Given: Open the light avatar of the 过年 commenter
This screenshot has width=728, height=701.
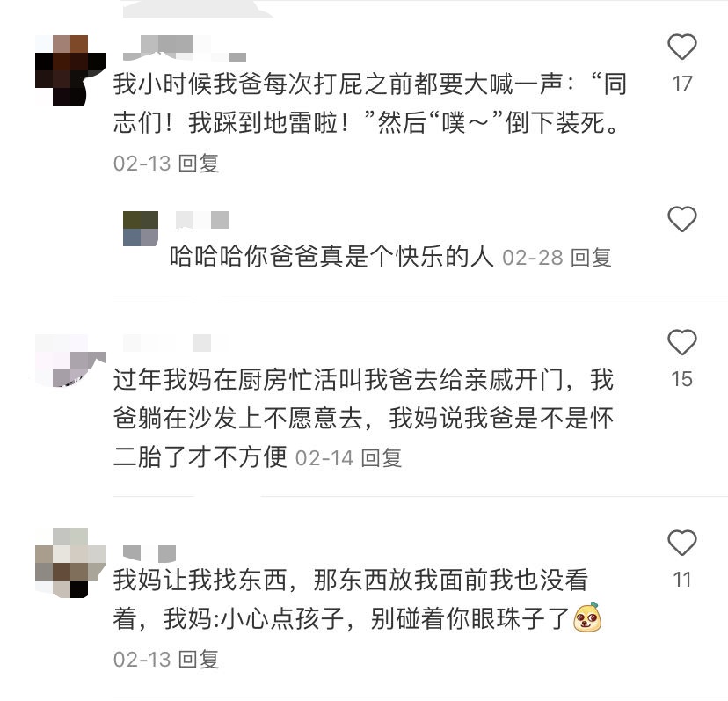Looking at the screenshot, I should point(70,361).
